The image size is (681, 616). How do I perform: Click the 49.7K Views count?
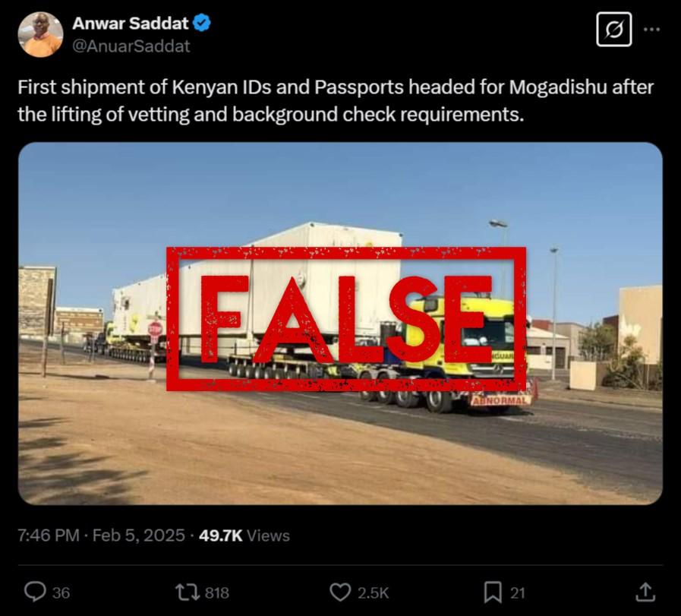244,535
